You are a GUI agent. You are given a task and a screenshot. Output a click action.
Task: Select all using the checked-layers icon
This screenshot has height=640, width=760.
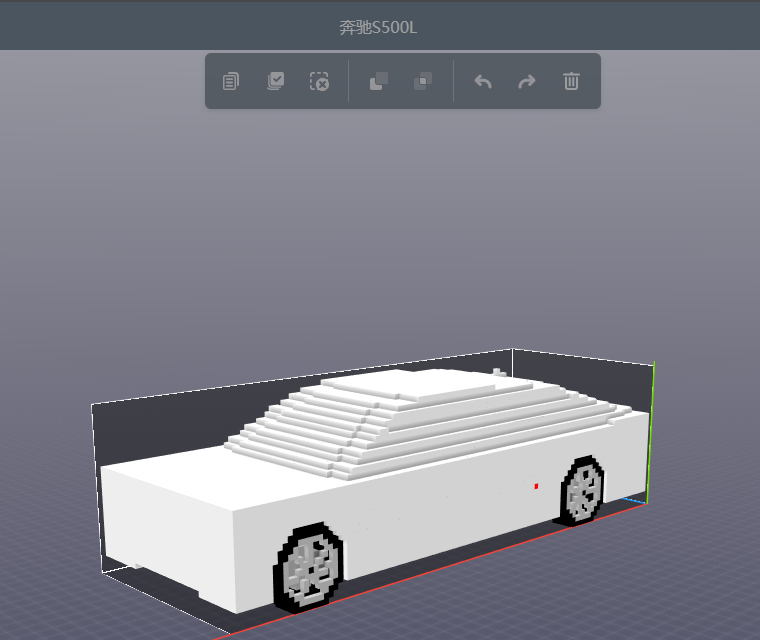pyautogui.click(x=276, y=81)
